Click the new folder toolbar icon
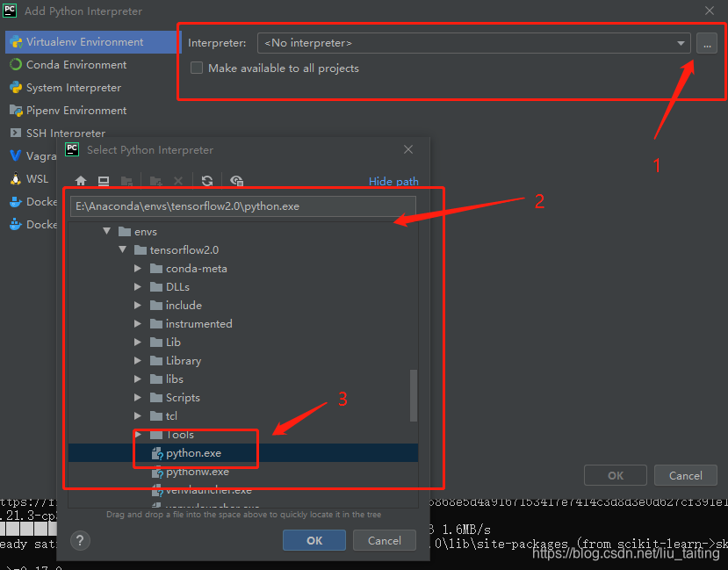728x570 pixels. pos(155,181)
